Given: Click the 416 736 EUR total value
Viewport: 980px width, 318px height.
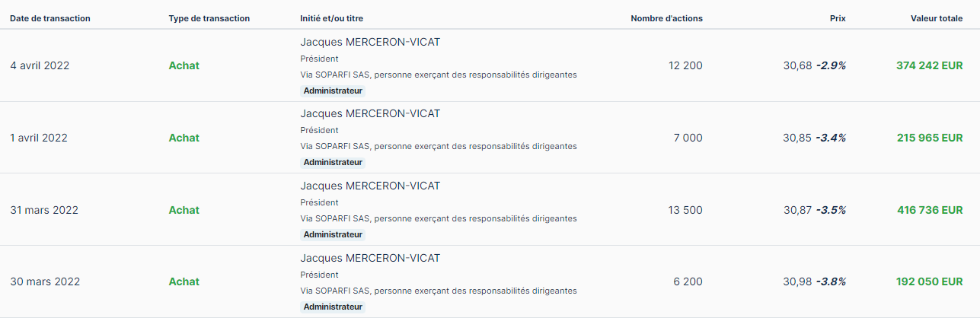Looking at the screenshot, I should 929,210.
